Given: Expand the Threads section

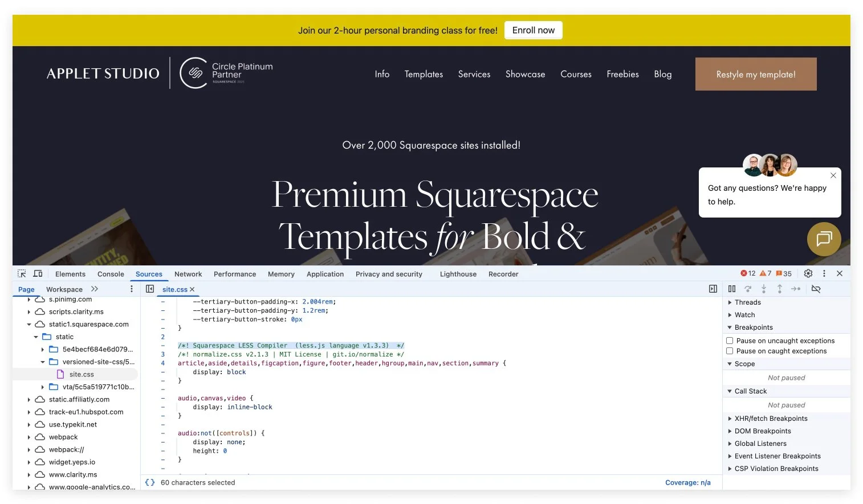Looking at the screenshot, I should click(x=730, y=302).
